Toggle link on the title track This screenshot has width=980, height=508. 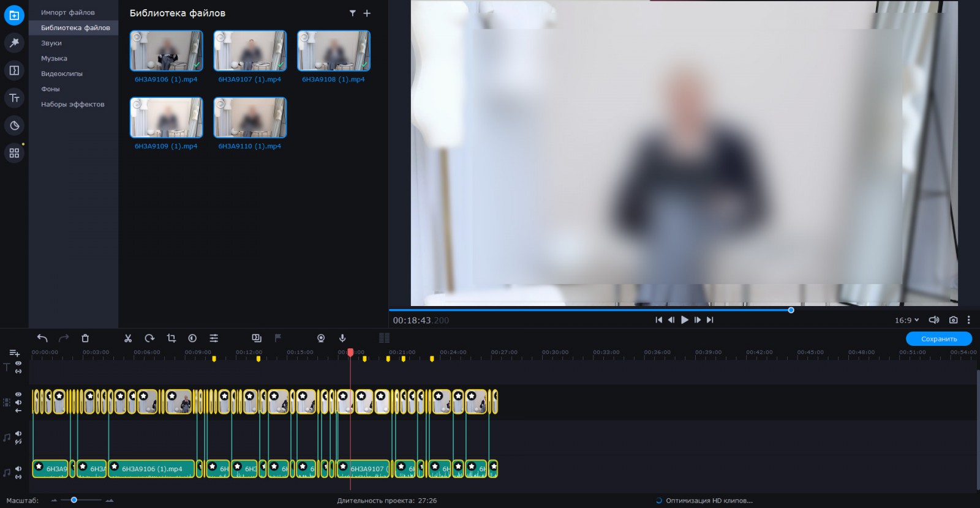[18, 372]
